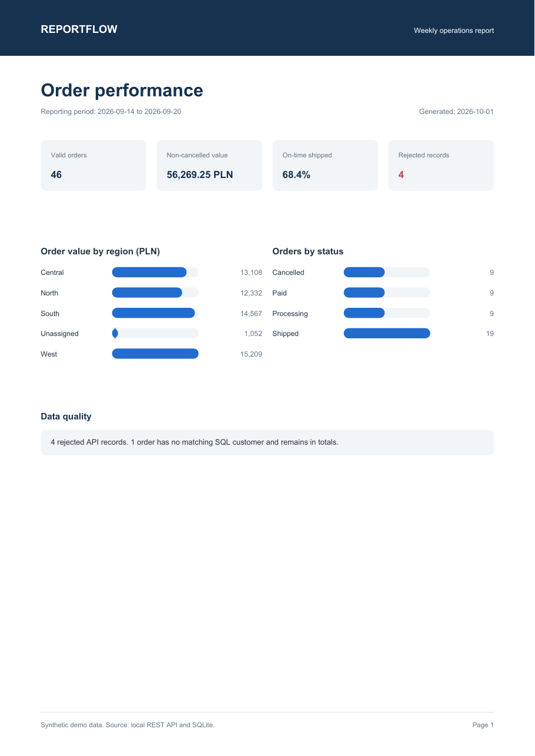Click the South region bar
This screenshot has width=535, height=756.
[x=153, y=313]
